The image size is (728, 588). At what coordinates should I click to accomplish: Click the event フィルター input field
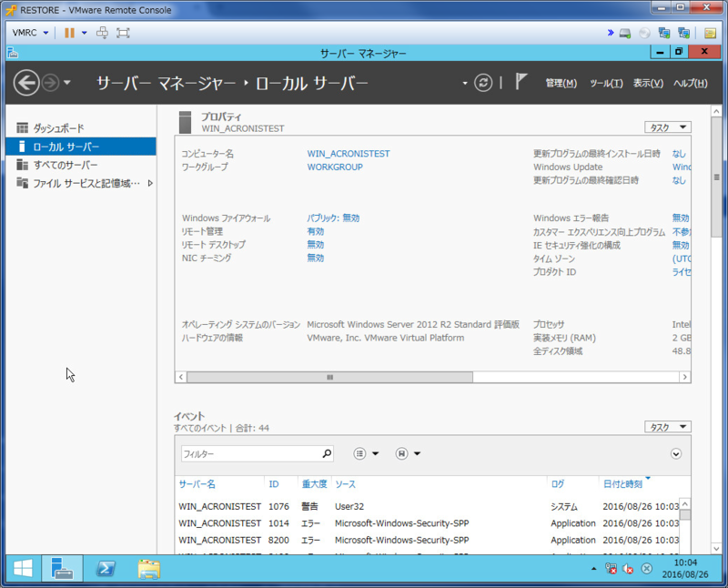point(248,453)
